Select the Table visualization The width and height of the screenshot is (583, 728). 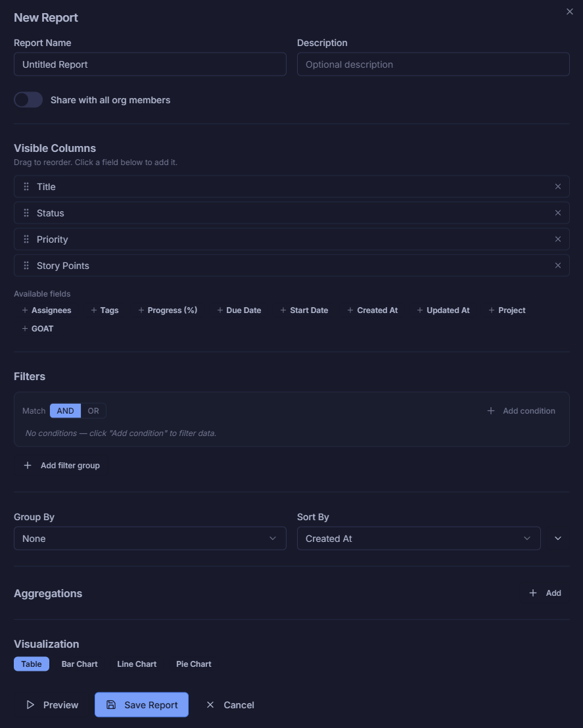click(32, 664)
